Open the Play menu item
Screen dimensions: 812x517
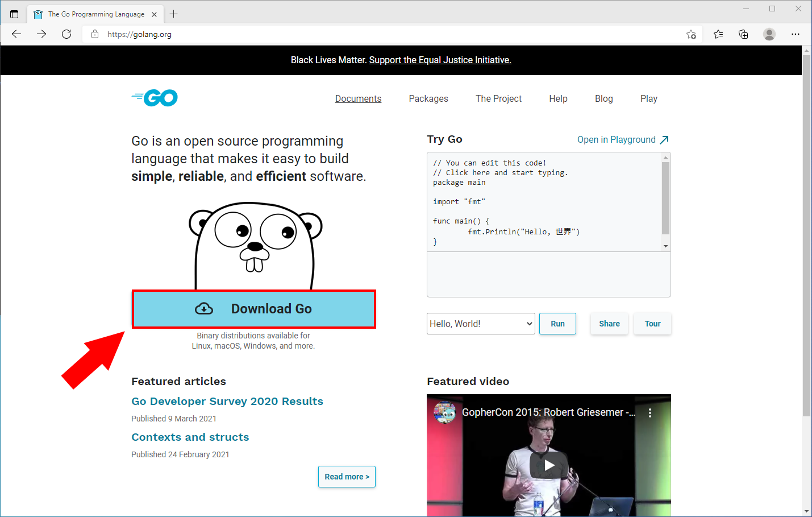pyautogui.click(x=648, y=98)
